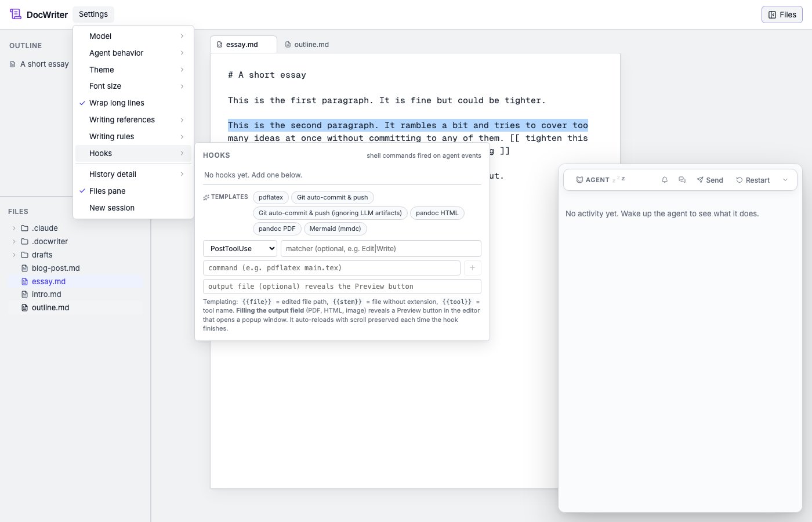The height and width of the screenshot is (522, 812).
Task: Open the PostToolUse event dropdown
Action: coord(240,248)
